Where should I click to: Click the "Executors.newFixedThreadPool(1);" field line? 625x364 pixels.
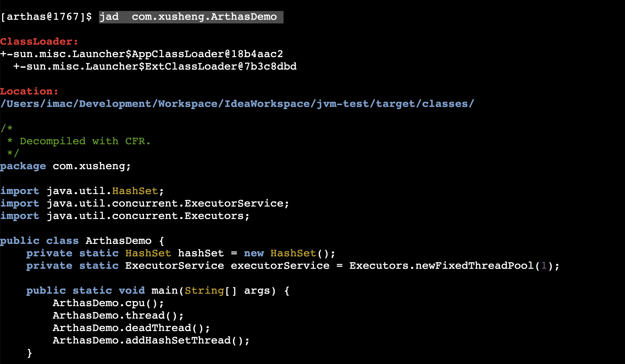click(x=293, y=266)
